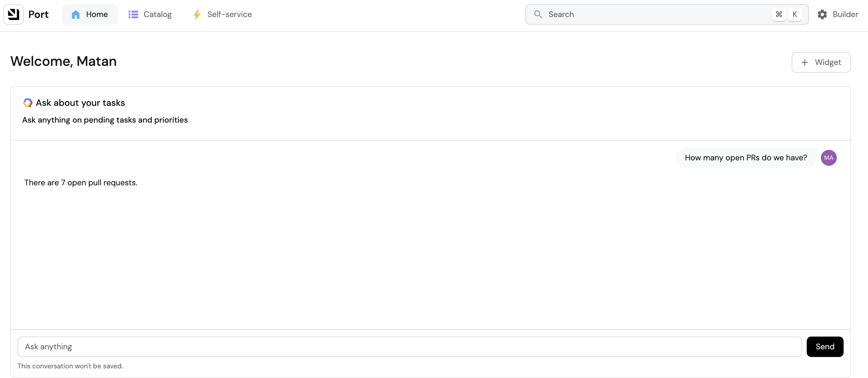This screenshot has height=378, width=868.
Task: Open the Self-service tab
Action: pos(223,14)
